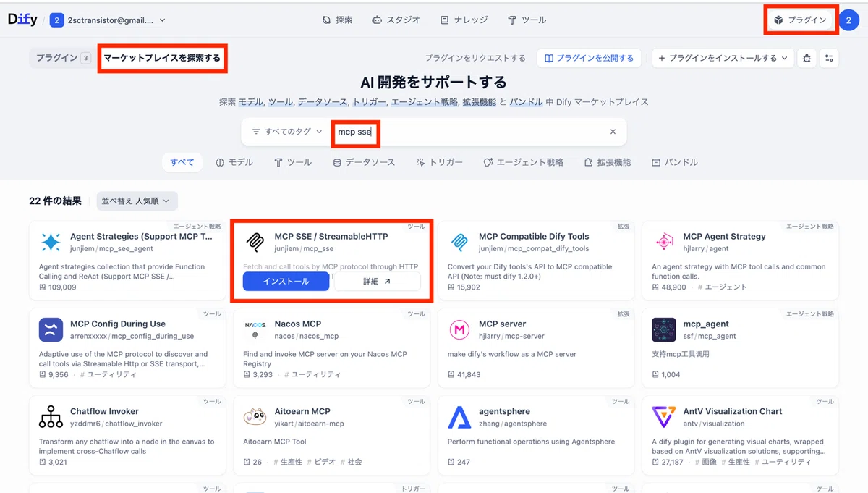
Task: Click yzddmr6 / chatflow_invoker author text
Action: [x=116, y=424]
